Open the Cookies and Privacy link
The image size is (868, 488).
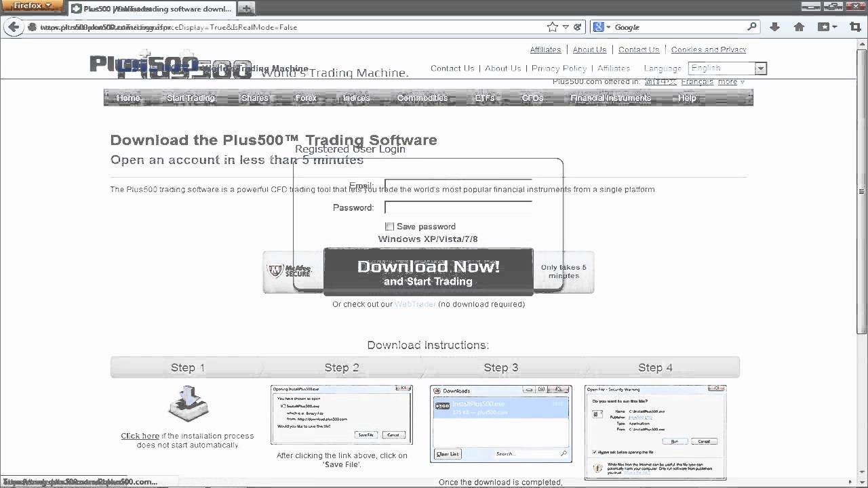coord(709,49)
